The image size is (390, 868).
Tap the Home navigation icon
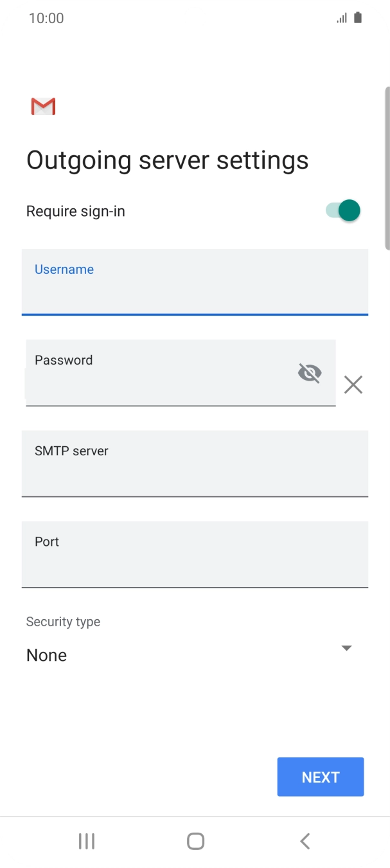point(195,840)
